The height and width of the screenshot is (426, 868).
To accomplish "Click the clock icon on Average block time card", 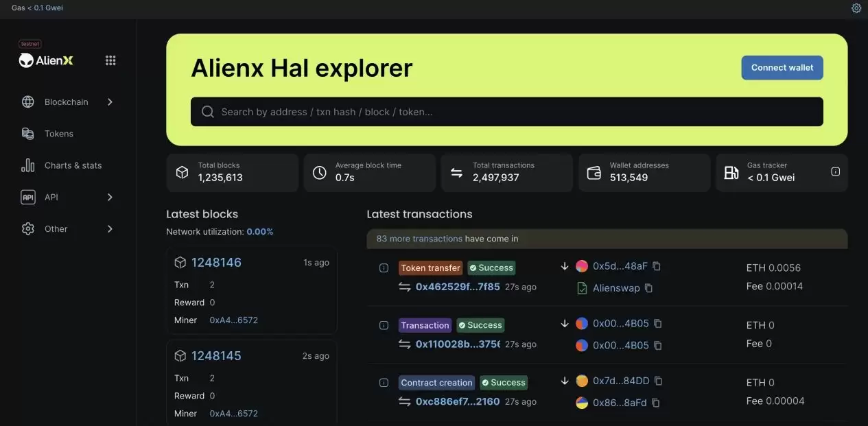I will click(319, 171).
